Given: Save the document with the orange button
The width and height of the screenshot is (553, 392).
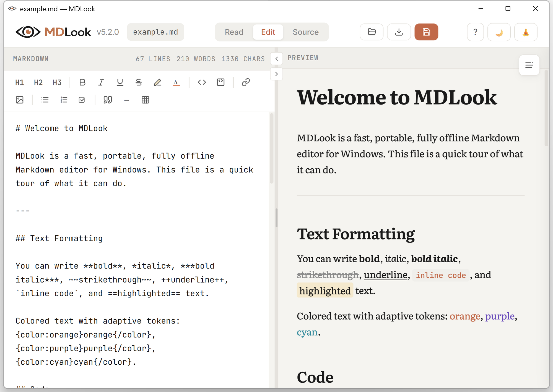Looking at the screenshot, I should [x=426, y=32].
